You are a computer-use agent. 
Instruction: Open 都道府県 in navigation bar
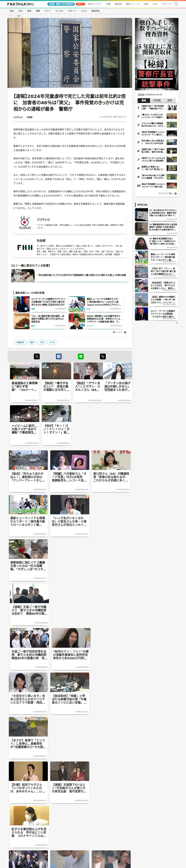coord(95,11)
